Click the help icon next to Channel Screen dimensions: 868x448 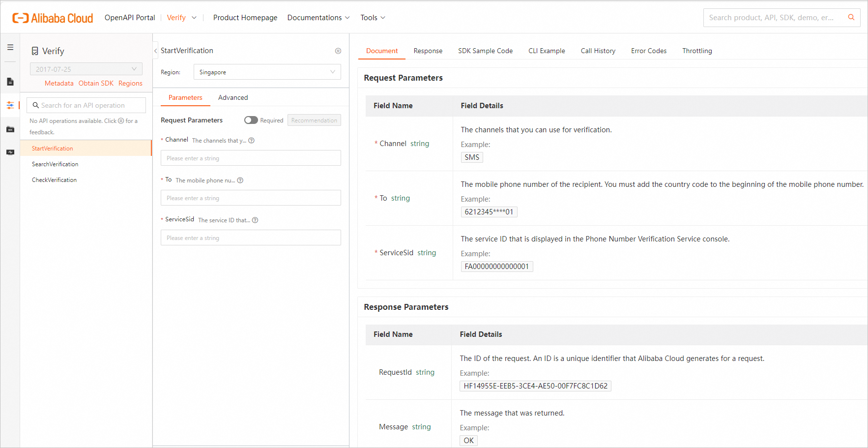[252, 141]
